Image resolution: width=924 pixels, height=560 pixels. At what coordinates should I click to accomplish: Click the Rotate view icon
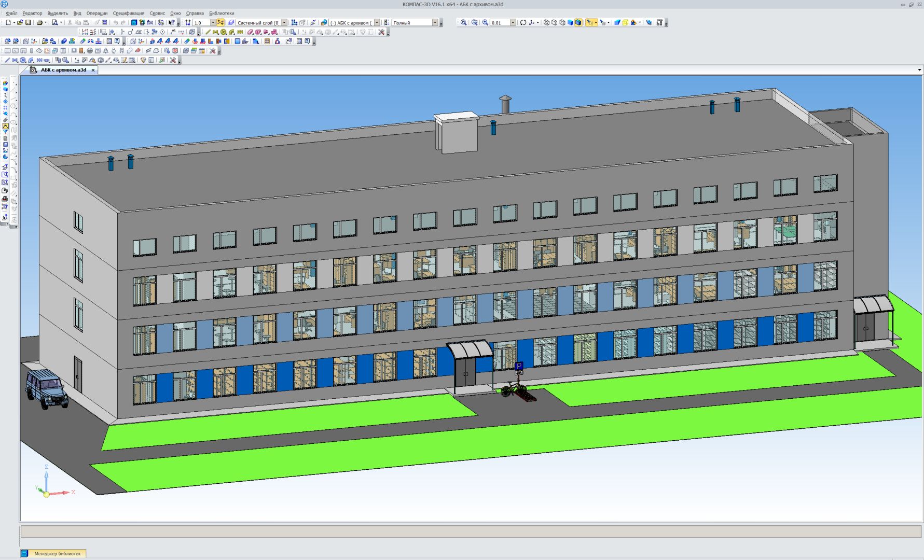tap(523, 23)
